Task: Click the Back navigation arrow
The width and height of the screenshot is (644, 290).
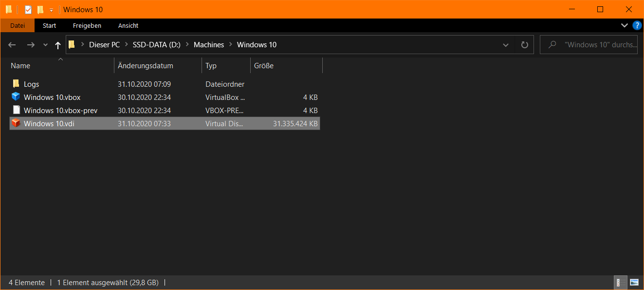Action: point(12,45)
